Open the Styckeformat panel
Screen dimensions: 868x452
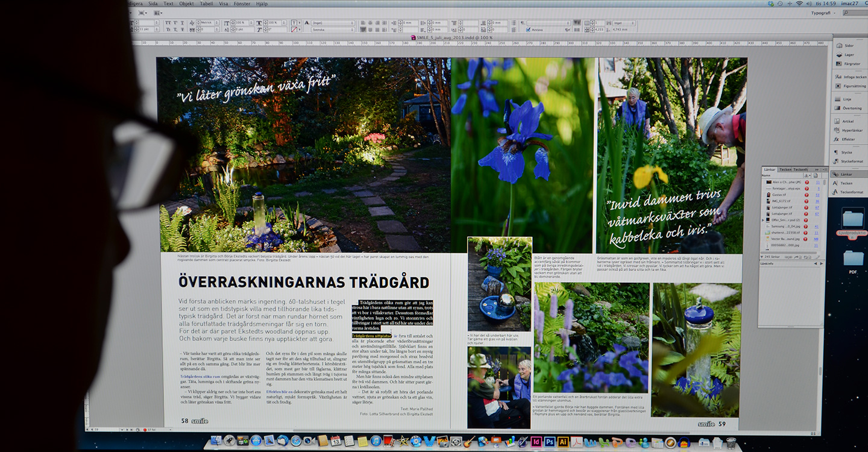(848, 162)
